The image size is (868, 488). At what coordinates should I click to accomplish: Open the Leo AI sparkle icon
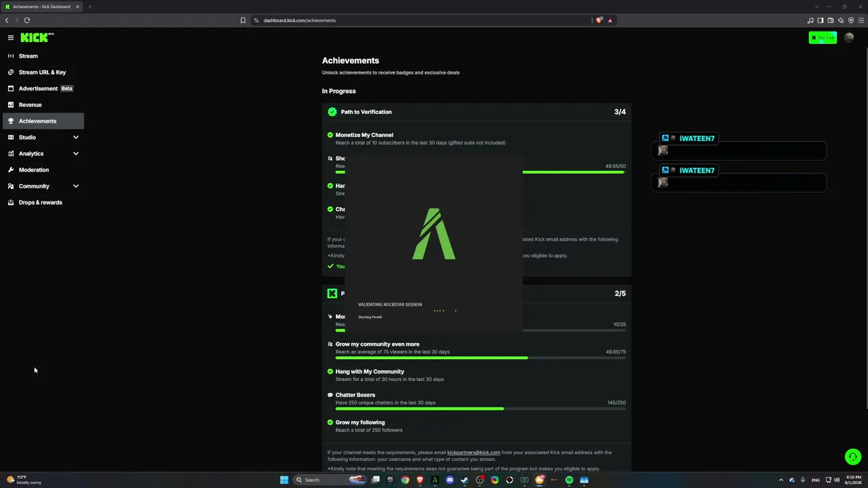pos(841,20)
